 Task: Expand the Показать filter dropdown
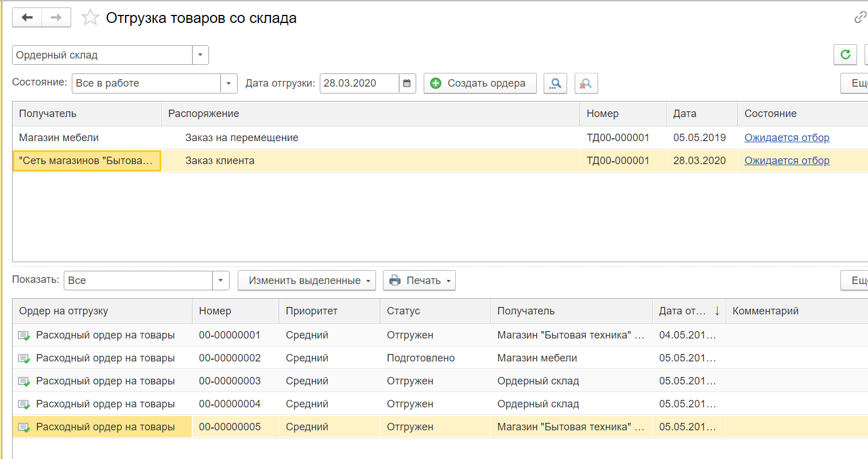[221, 281]
